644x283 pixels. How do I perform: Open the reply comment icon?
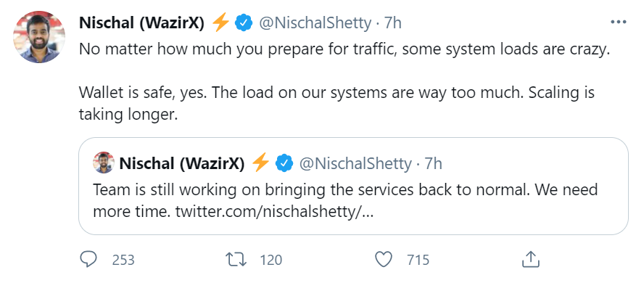pos(88,259)
